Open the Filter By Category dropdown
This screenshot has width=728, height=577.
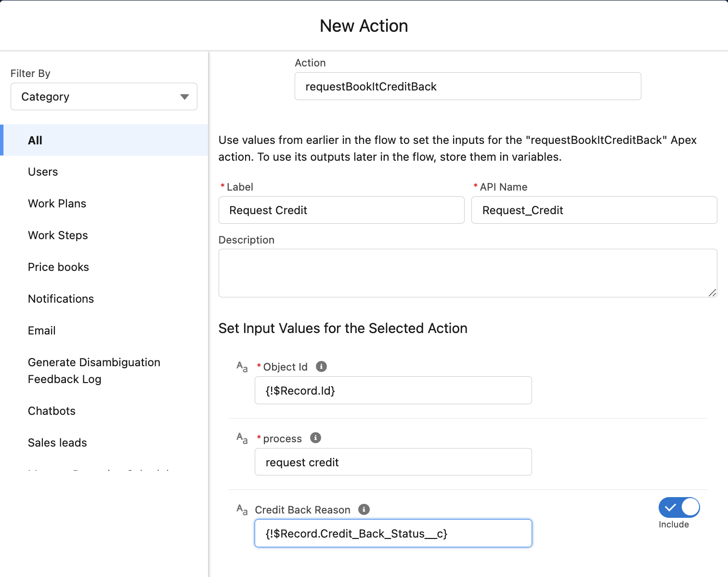point(104,97)
